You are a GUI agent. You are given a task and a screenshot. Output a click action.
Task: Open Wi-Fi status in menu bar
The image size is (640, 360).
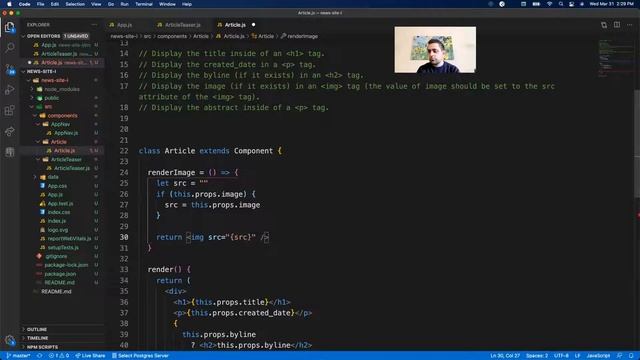(549, 4)
